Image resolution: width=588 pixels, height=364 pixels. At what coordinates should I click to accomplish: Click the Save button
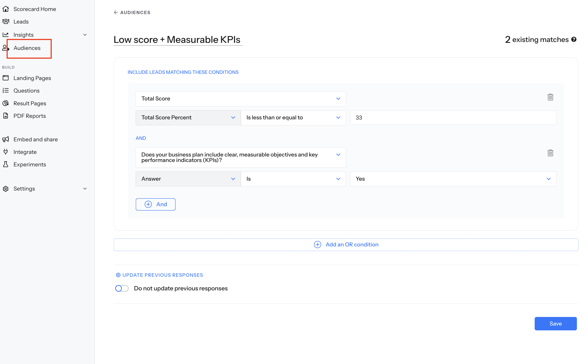(x=555, y=323)
